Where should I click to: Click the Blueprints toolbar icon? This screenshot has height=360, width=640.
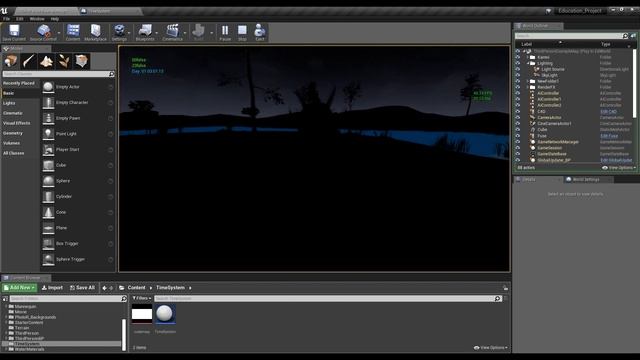point(145,32)
